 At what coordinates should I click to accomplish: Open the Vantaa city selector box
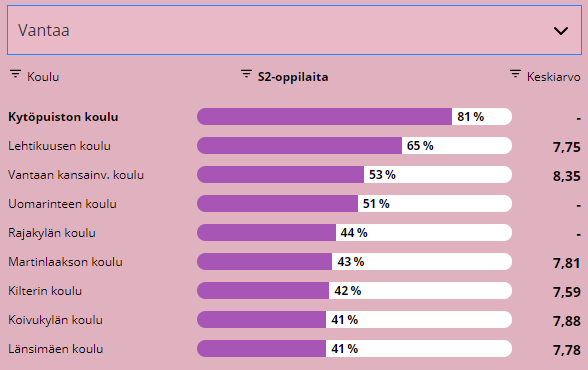[294, 30]
